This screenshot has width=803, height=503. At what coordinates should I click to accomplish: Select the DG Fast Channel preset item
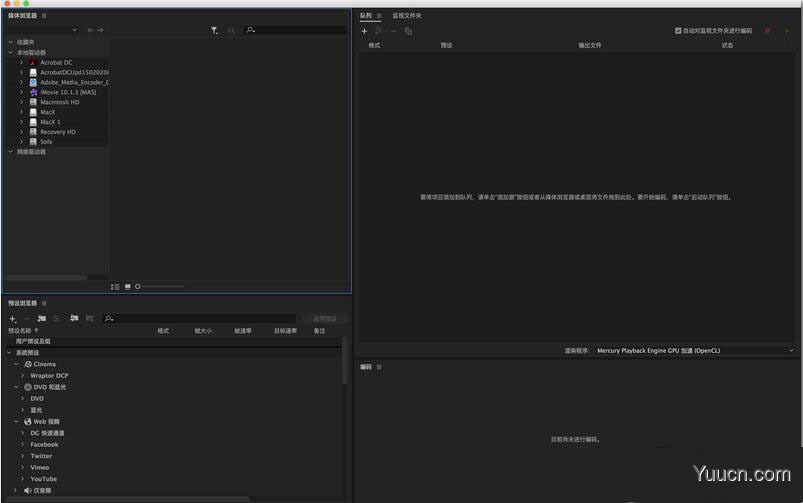[x=47, y=433]
